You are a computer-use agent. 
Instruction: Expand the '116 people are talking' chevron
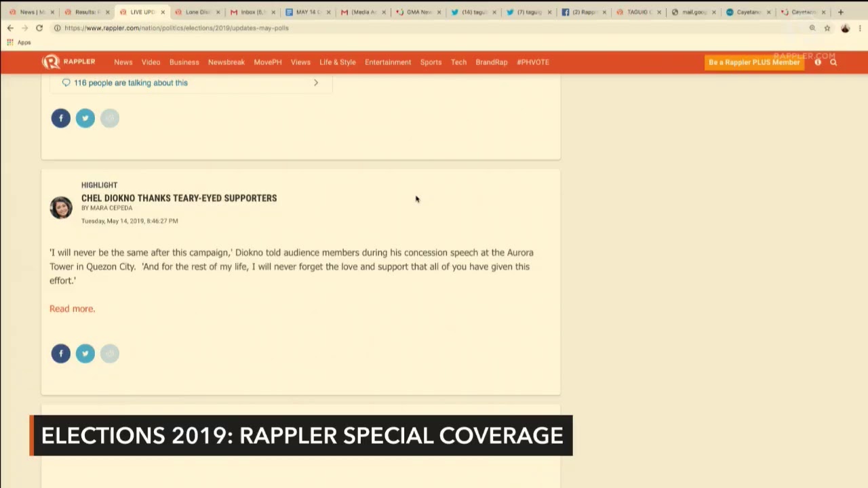[x=316, y=83]
